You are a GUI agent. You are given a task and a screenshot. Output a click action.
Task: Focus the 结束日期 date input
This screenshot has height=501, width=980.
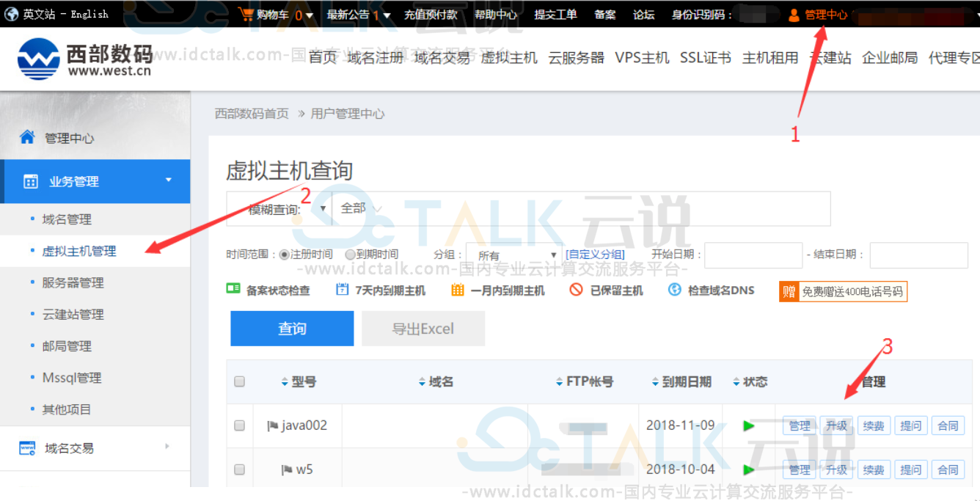[919, 255]
